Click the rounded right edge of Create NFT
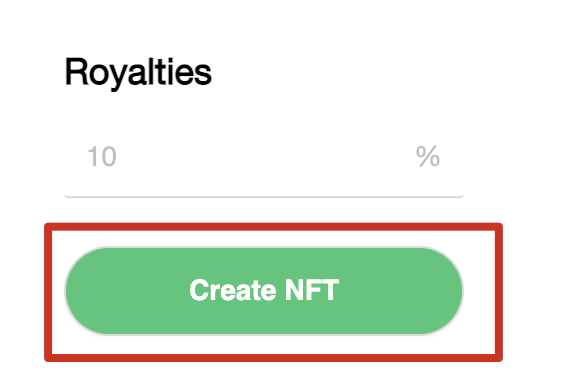 [x=452, y=291]
